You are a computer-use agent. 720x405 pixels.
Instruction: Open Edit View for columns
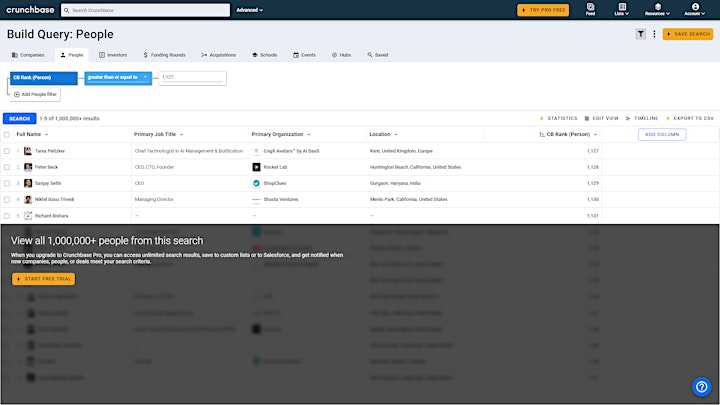(602, 118)
